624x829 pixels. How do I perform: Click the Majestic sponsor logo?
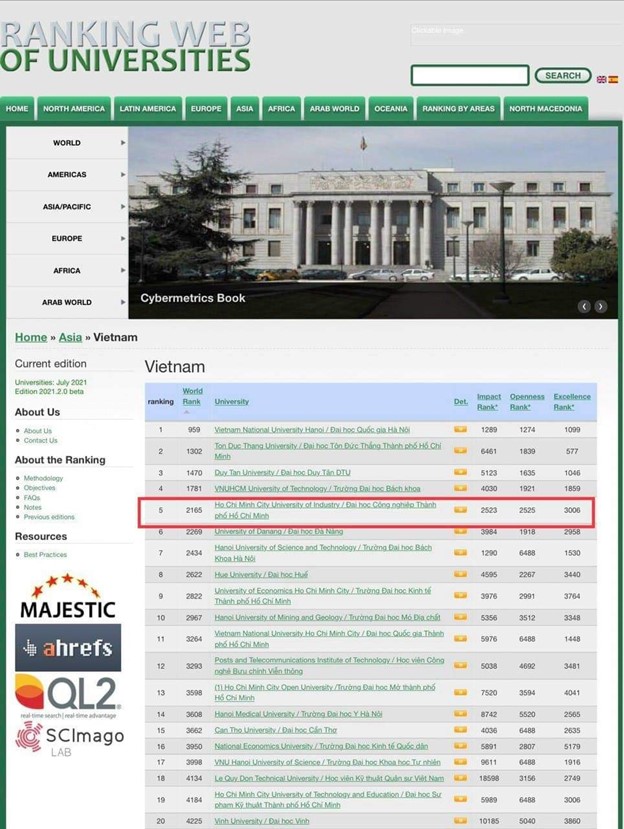coord(68,597)
